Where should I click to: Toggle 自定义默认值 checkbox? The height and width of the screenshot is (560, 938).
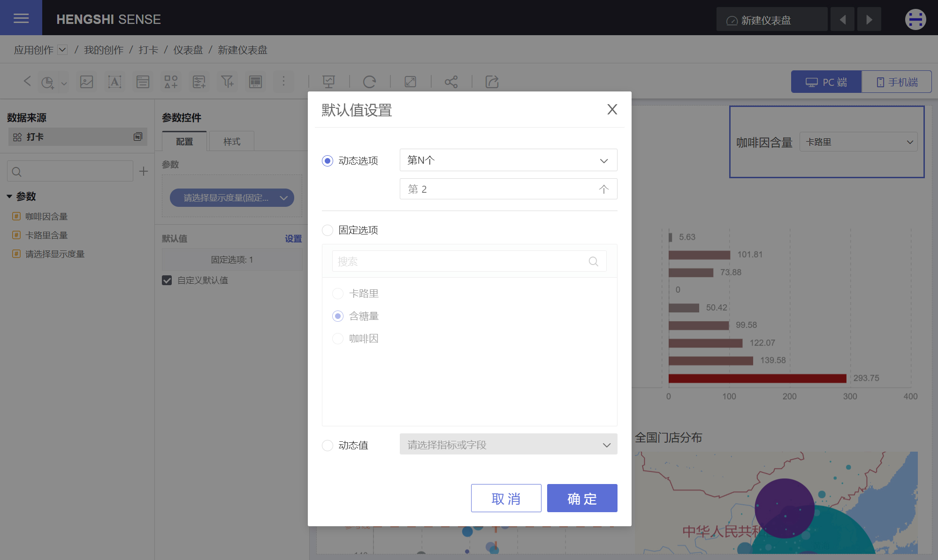point(168,280)
